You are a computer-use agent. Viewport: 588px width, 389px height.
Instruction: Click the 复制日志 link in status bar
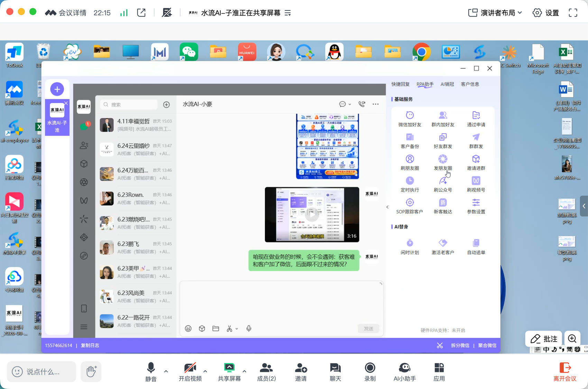tap(90, 345)
